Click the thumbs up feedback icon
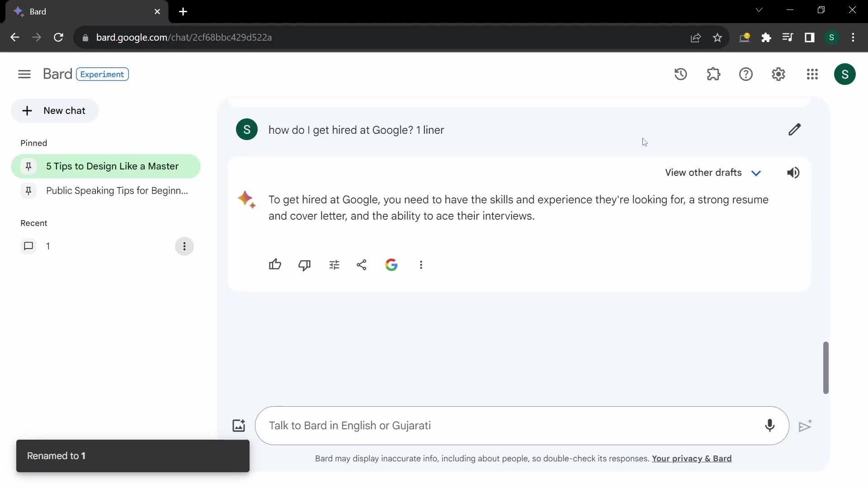The image size is (868, 488). [x=275, y=264]
